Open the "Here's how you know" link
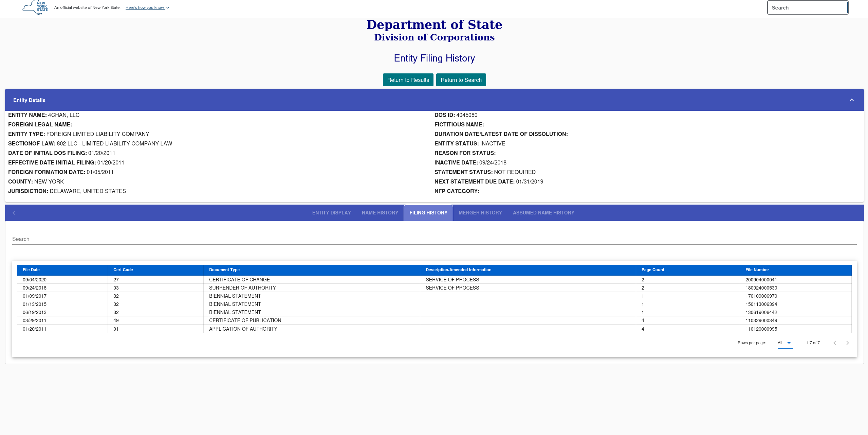 click(145, 7)
